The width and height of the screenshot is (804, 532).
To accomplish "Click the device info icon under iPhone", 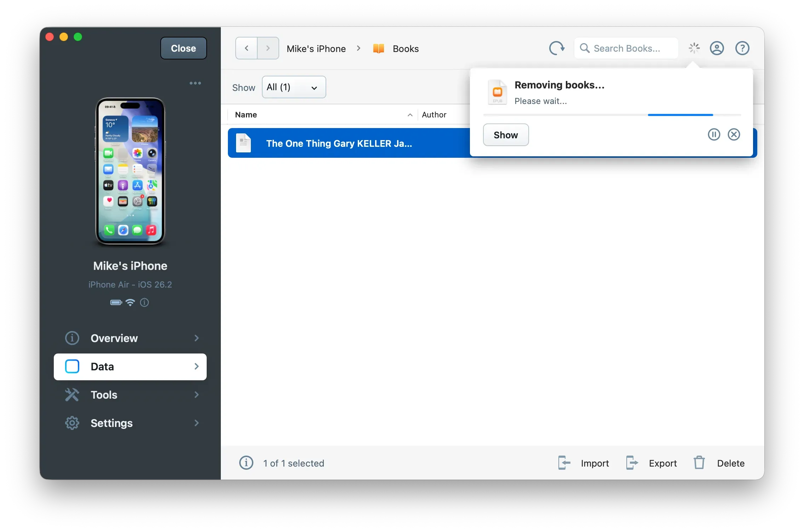I will pos(144,302).
